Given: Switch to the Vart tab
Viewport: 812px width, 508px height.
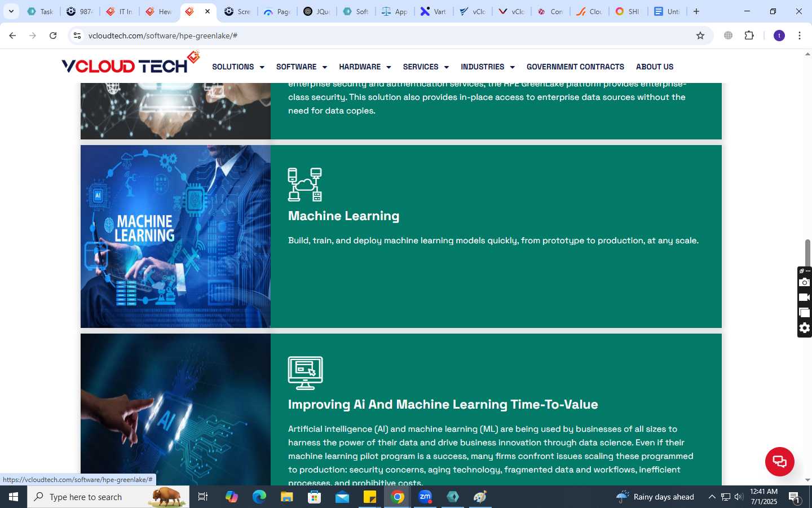Looking at the screenshot, I should (434, 11).
